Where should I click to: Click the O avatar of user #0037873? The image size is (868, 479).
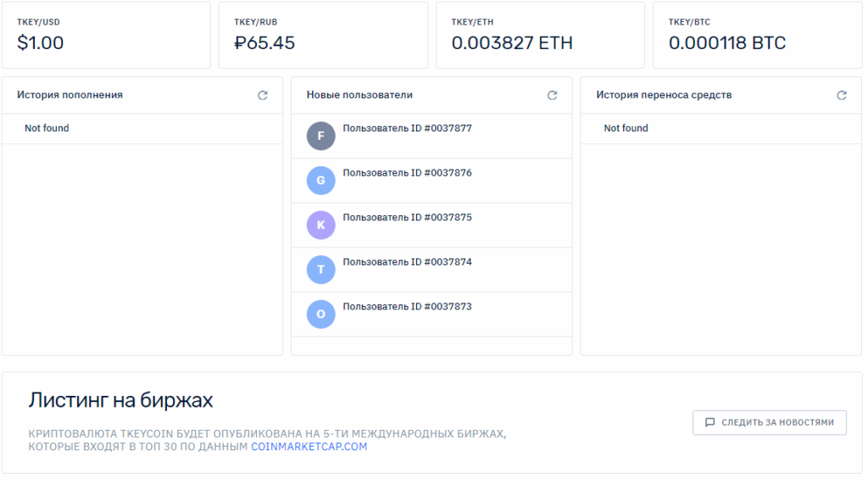[x=321, y=315]
